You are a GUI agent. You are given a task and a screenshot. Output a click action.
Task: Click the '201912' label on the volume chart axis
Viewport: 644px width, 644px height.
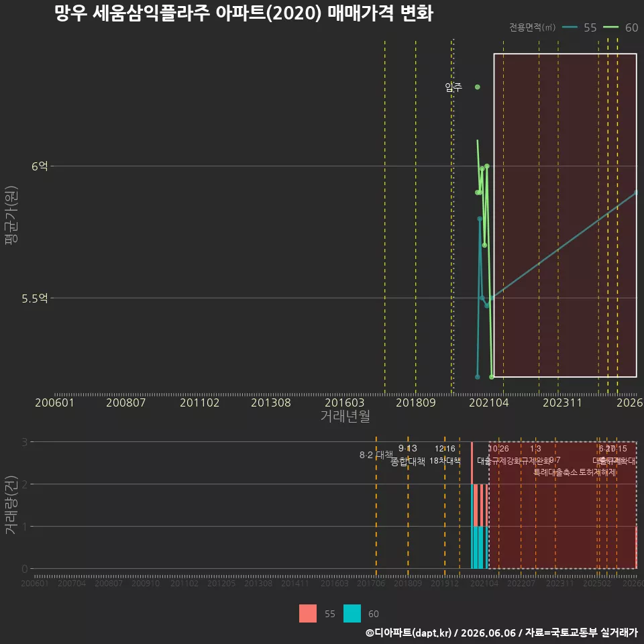[445, 583]
